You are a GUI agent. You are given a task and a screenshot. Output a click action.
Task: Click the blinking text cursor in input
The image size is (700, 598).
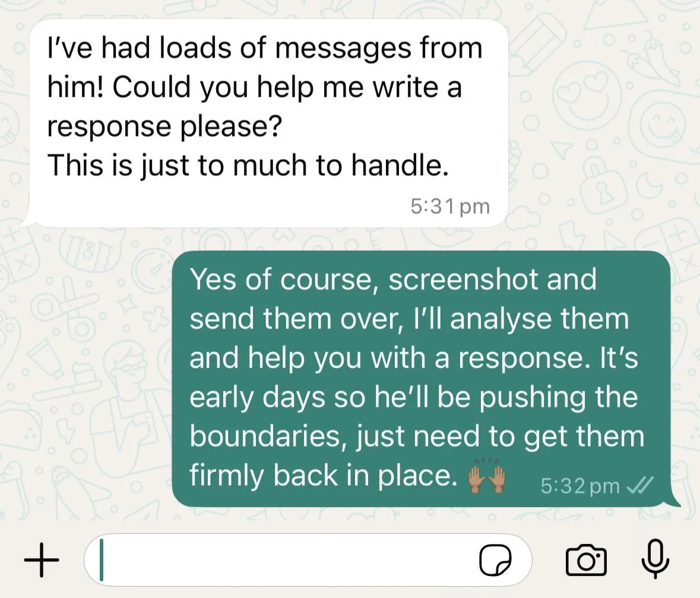102,560
